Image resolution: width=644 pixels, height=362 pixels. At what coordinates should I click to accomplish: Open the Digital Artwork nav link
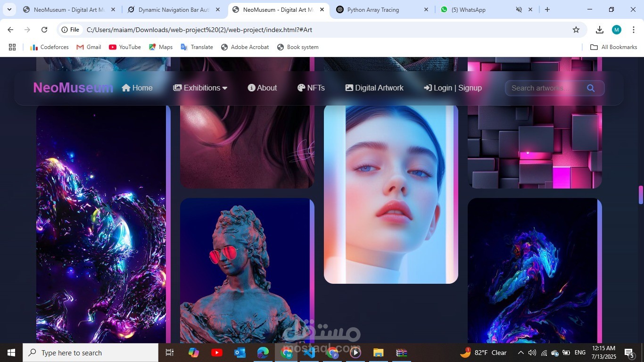tap(374, 88)
